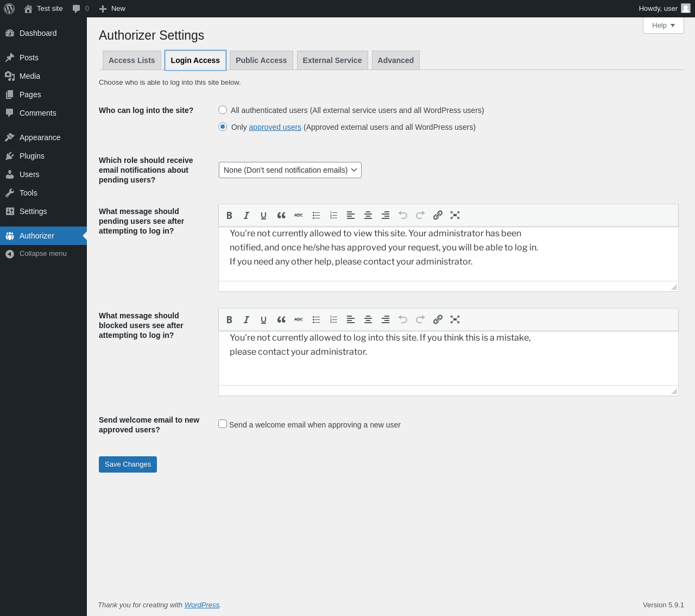Select Only approved users radio option
The image size is (695, 616).
[x=223, y=127]
